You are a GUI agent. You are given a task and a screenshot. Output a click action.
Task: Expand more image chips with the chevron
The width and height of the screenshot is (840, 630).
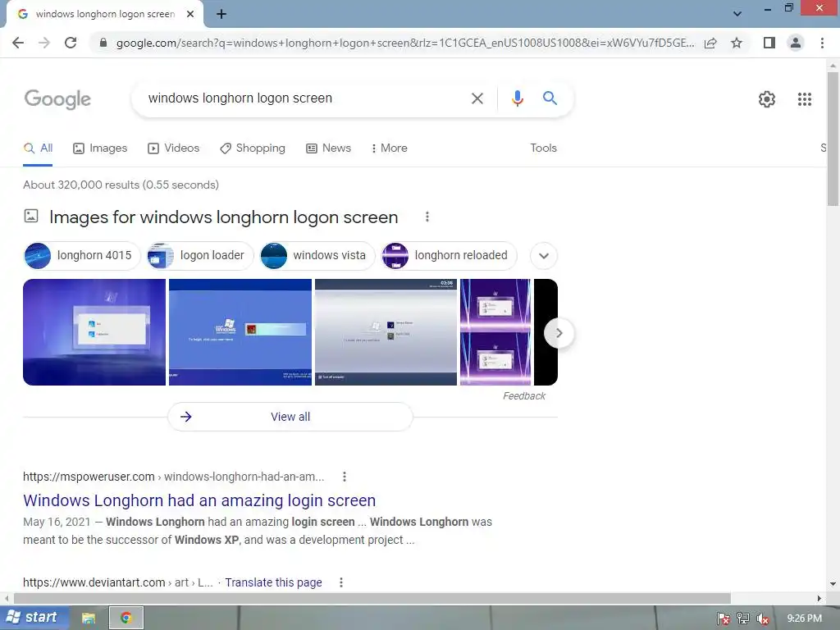pyautogui.click(x=544, y=256)
